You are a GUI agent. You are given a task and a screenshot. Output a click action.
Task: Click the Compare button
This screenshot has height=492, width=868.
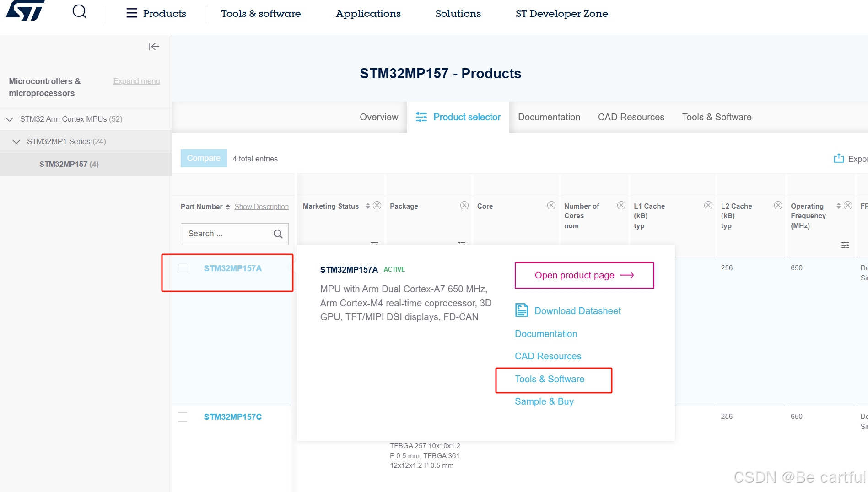[204, 158]
